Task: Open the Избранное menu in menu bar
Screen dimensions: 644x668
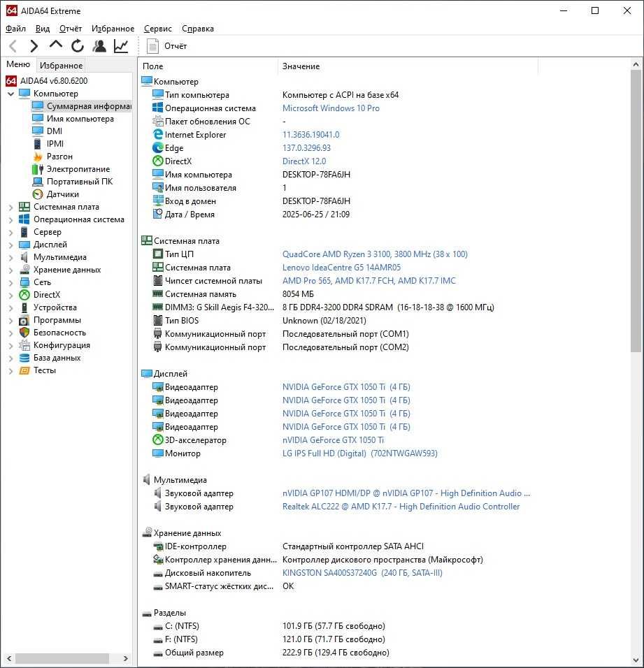Action: pos(113,29)
